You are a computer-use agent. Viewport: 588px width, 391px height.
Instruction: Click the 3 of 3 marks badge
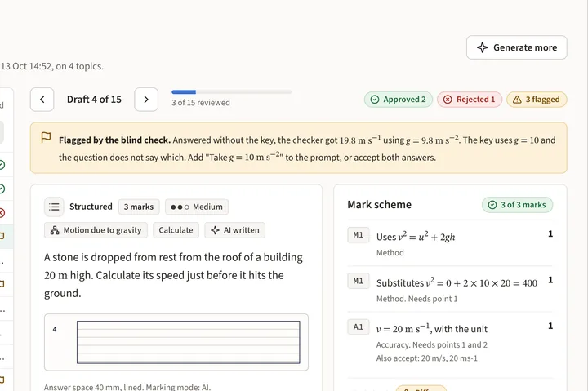(x=517, y=205)
